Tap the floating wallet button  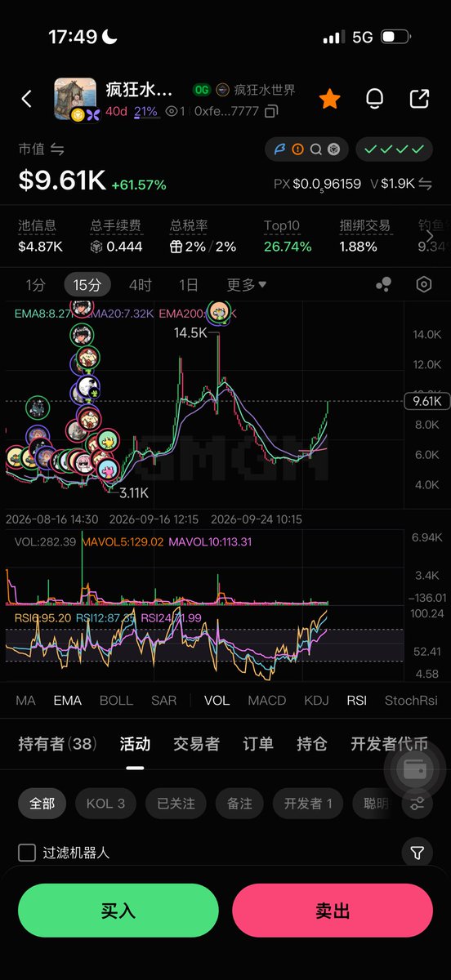click(415, 768)
